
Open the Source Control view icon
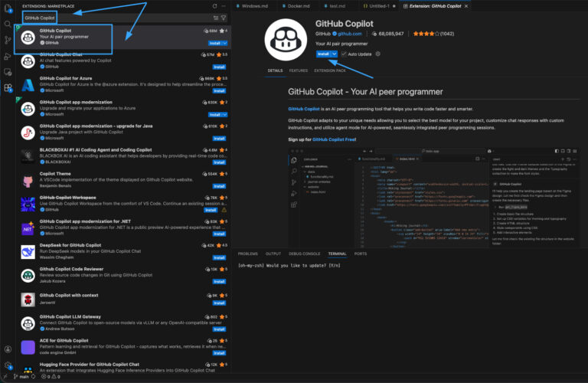(x=8, y=40)
